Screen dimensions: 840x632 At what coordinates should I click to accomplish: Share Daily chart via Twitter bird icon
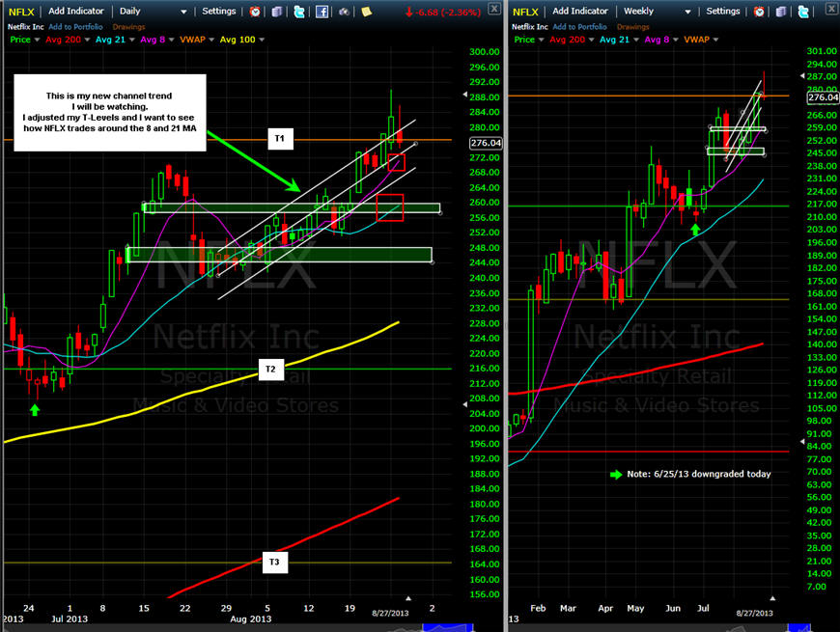coord(299,12)
